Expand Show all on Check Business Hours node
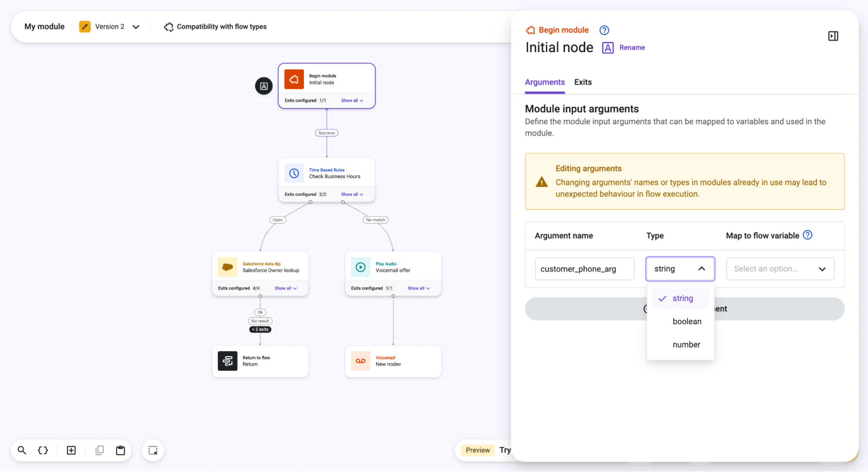 (x=352, y=195)
